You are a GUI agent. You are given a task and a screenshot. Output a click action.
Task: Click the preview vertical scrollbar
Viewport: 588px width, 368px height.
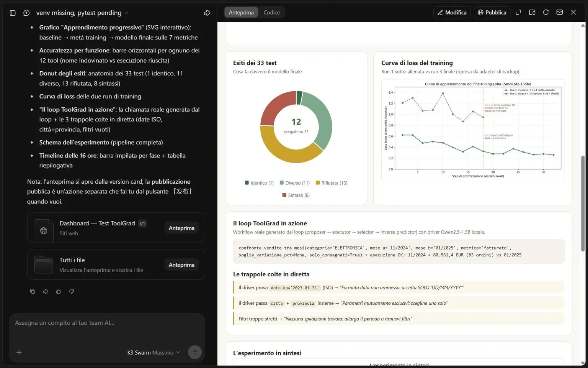583,204
